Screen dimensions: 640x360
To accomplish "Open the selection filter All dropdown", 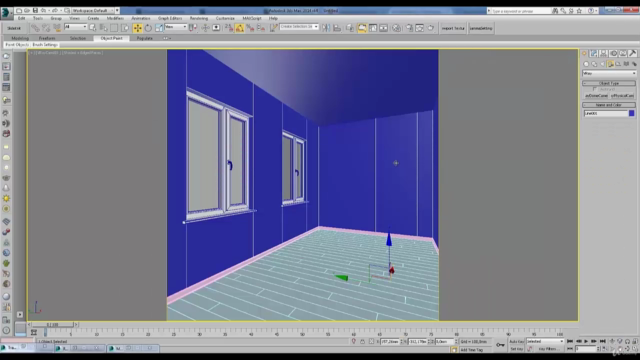I will click(76, 27).
